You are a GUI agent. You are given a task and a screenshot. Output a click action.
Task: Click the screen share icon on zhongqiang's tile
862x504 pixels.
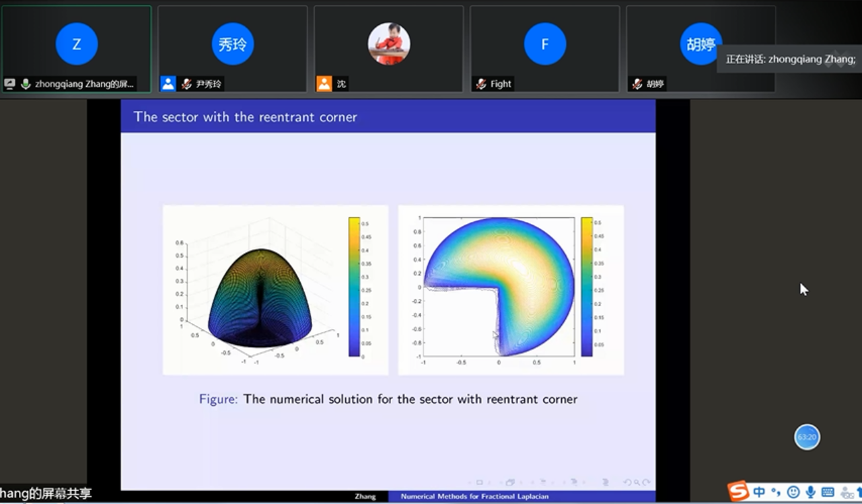tap(9, 84)
